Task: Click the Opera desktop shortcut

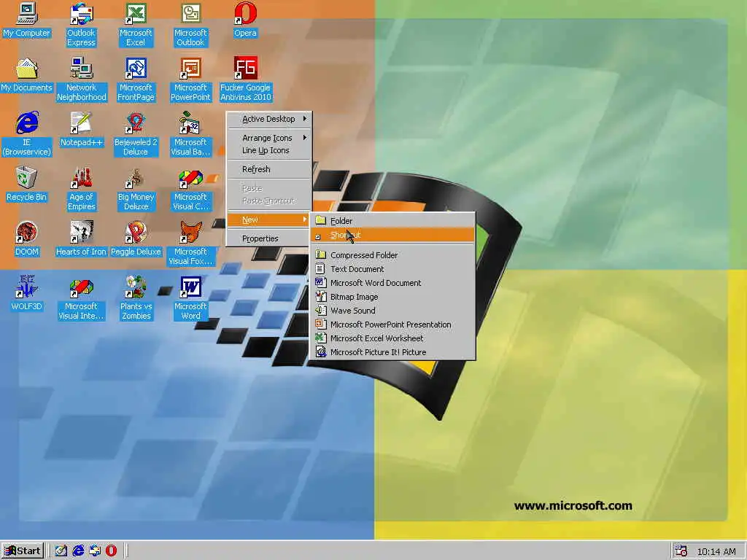Action: pos(245,20)
